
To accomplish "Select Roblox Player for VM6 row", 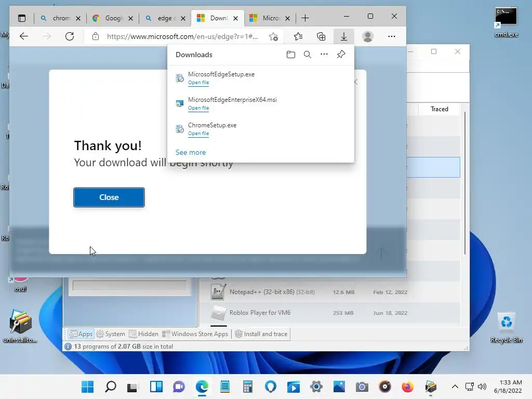I will tap(329, 313).
